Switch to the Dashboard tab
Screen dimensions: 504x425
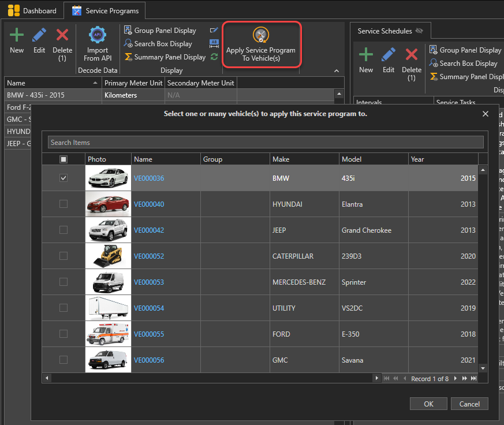(33, 11)
